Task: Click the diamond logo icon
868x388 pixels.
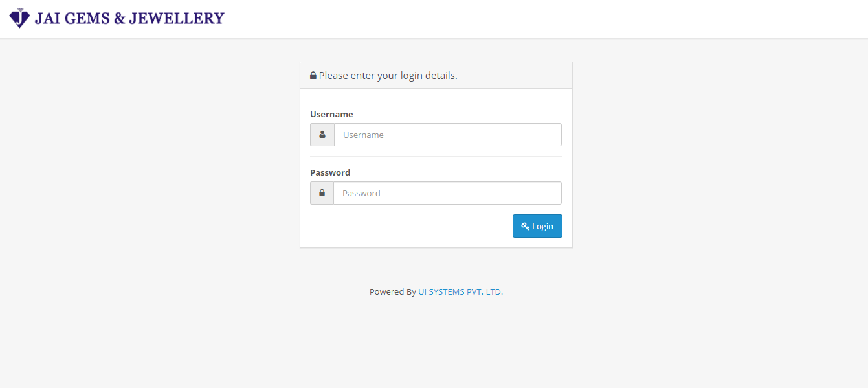Action: 19,18
